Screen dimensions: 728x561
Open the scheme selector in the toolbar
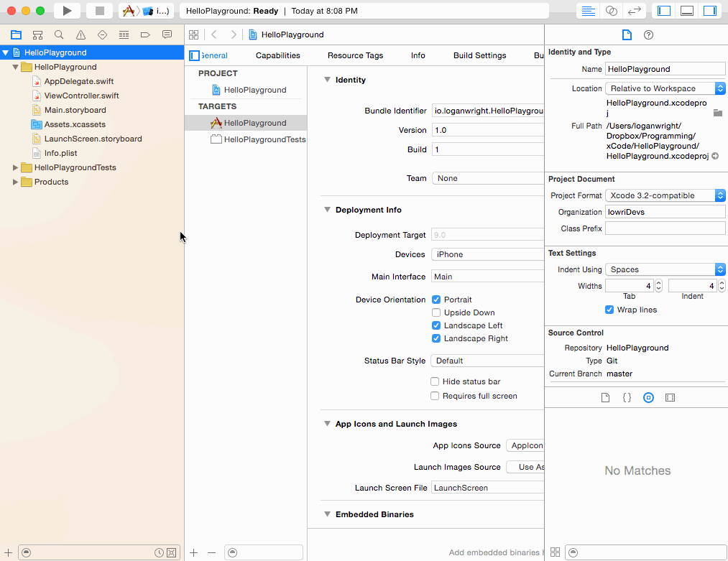click(x=147, y=11)
